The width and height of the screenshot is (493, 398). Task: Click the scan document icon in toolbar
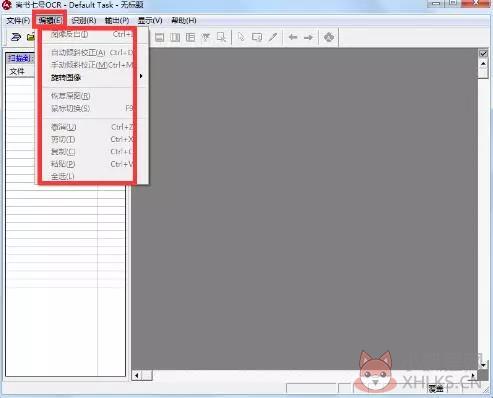(16, 37)
